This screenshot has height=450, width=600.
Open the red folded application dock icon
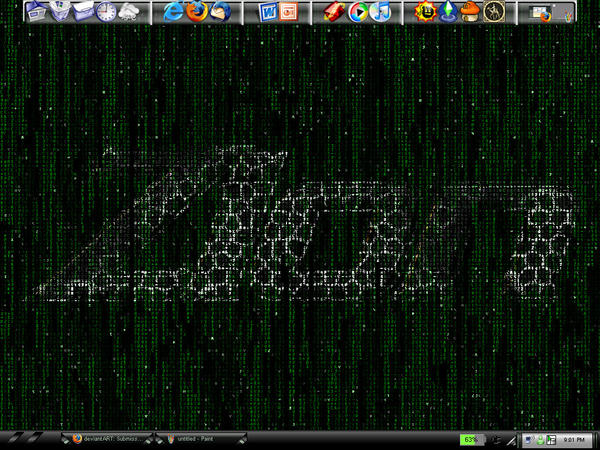[334, 11]
